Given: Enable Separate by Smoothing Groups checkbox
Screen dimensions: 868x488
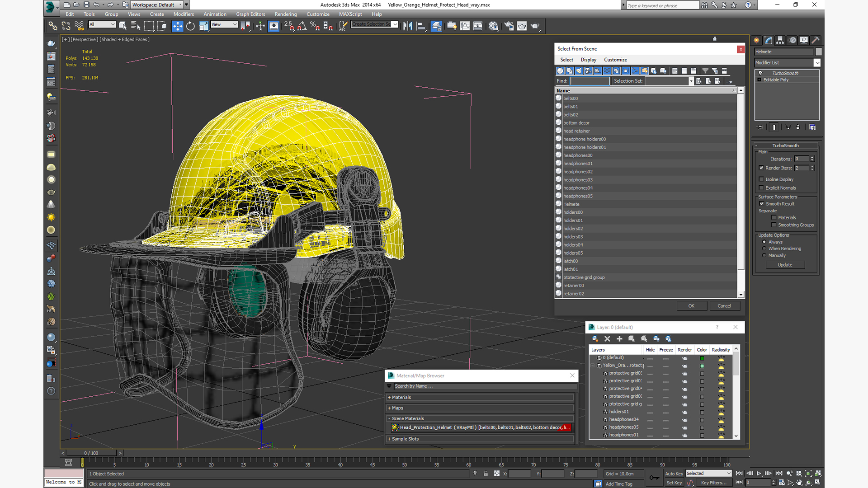Looking at the screenshot, I should pos(774,225).
